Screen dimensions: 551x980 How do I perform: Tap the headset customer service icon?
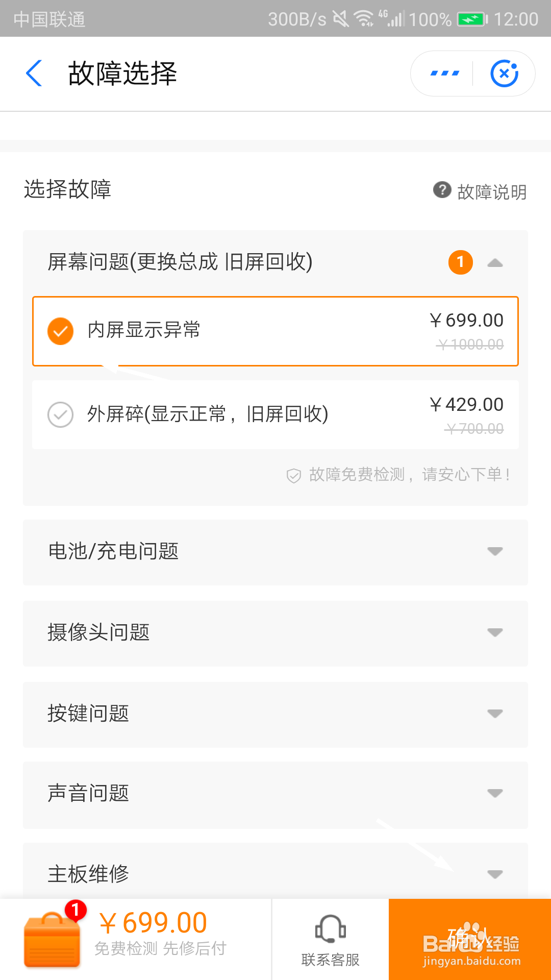click(x=331, y=929)
